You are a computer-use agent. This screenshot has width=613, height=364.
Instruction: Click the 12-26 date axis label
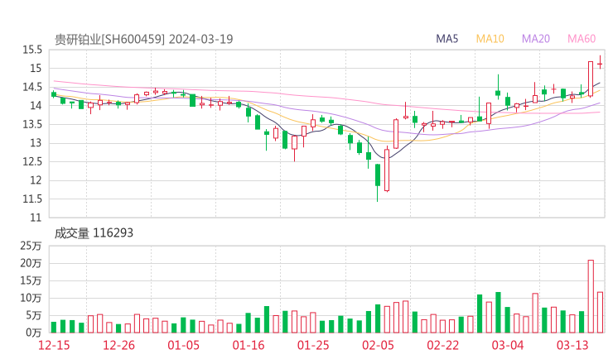[x=118, y=345]
